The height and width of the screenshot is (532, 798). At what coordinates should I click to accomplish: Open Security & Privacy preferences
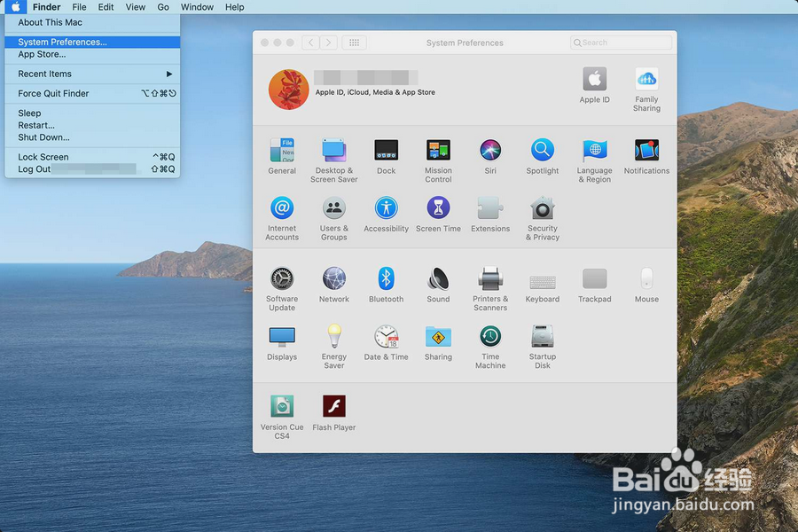(542, 218)
